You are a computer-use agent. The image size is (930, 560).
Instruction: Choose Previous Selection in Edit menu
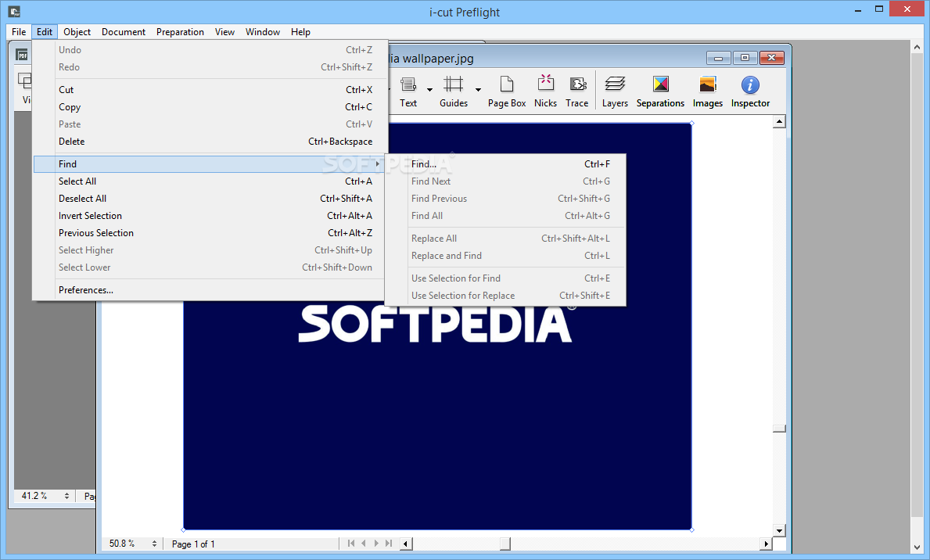point(210,232)
